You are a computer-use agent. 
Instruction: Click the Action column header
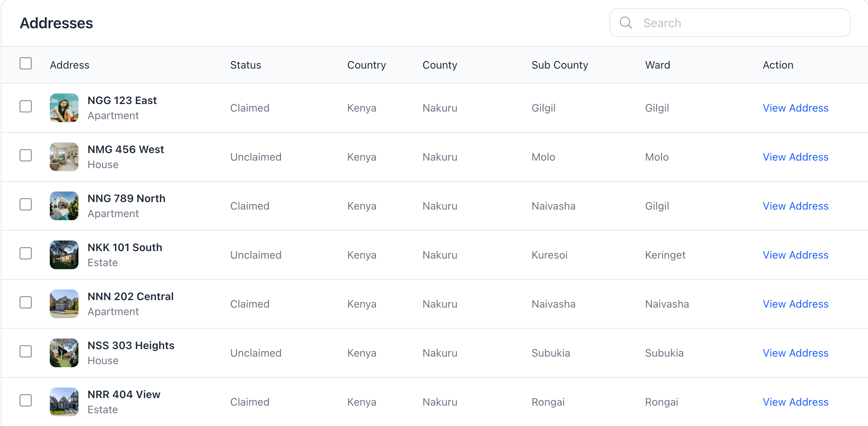(778, 65)
